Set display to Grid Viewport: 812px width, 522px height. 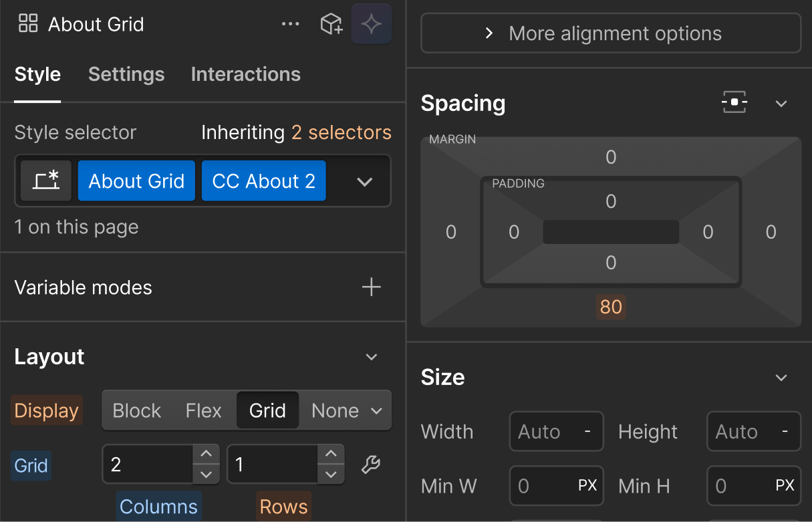pos(267,410)
